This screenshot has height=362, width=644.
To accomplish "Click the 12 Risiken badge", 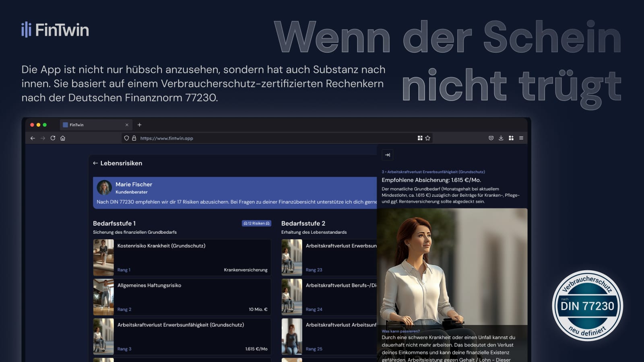I will 256,223.
